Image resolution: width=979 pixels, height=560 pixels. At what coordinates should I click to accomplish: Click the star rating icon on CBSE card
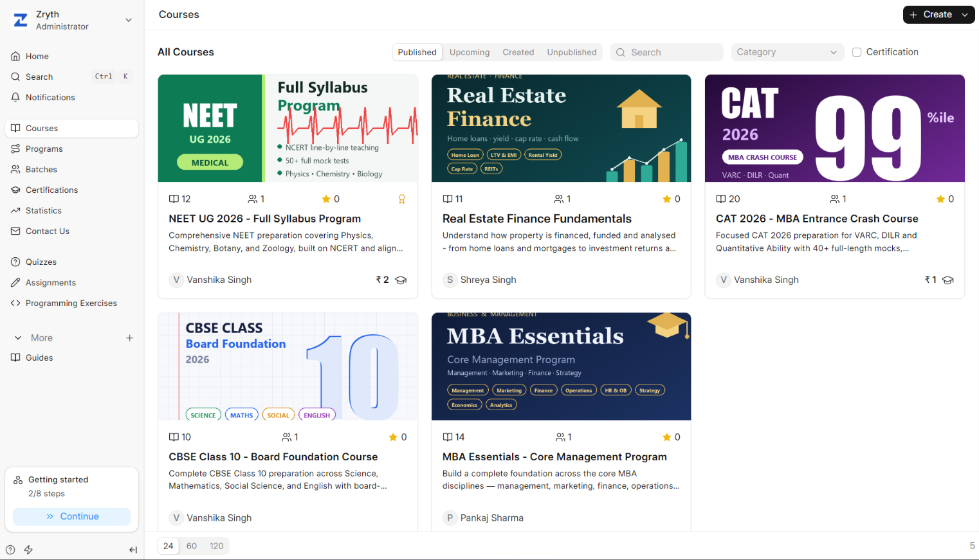(393, 437)
